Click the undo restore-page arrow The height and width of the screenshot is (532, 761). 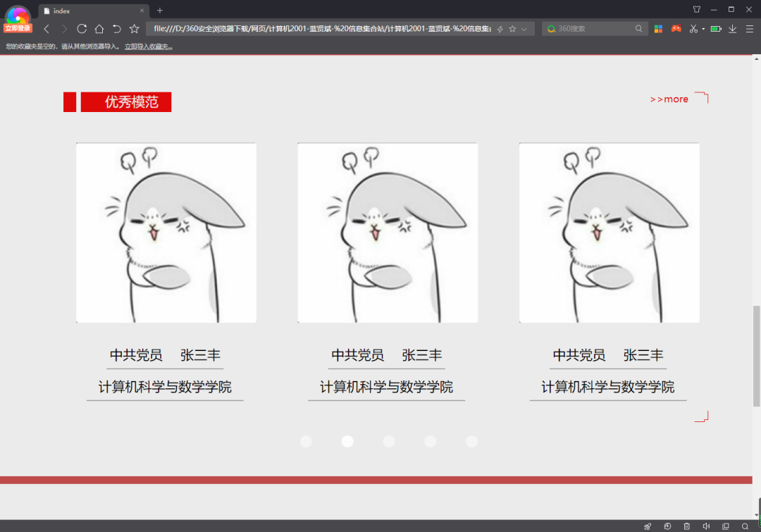(116, 29)
